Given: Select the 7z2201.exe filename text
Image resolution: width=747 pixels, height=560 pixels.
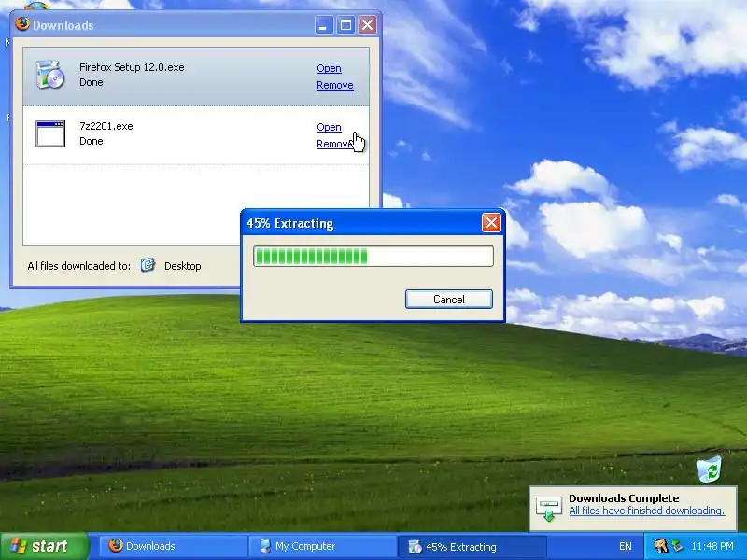Looking at the screenshot, I should tap(106, 126).
